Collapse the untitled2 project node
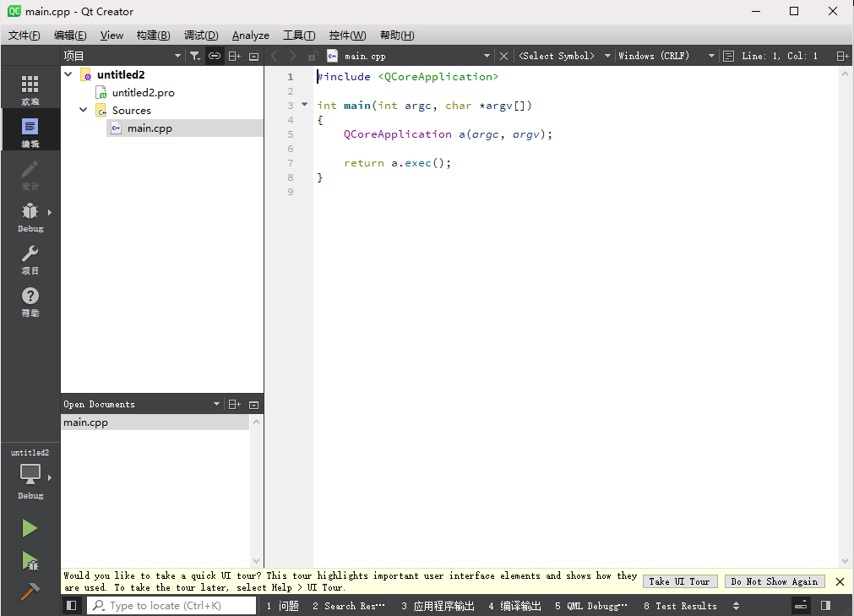 [x=68, y=74]
